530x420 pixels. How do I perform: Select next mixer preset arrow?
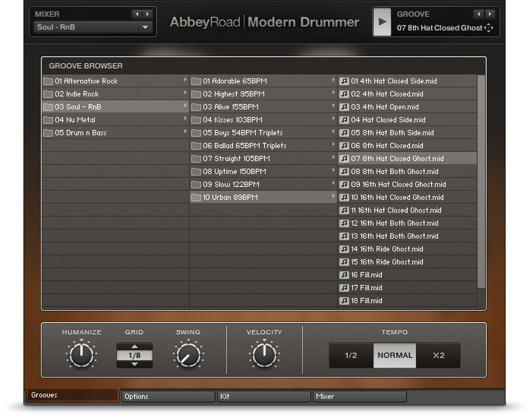tap(148, 14)
